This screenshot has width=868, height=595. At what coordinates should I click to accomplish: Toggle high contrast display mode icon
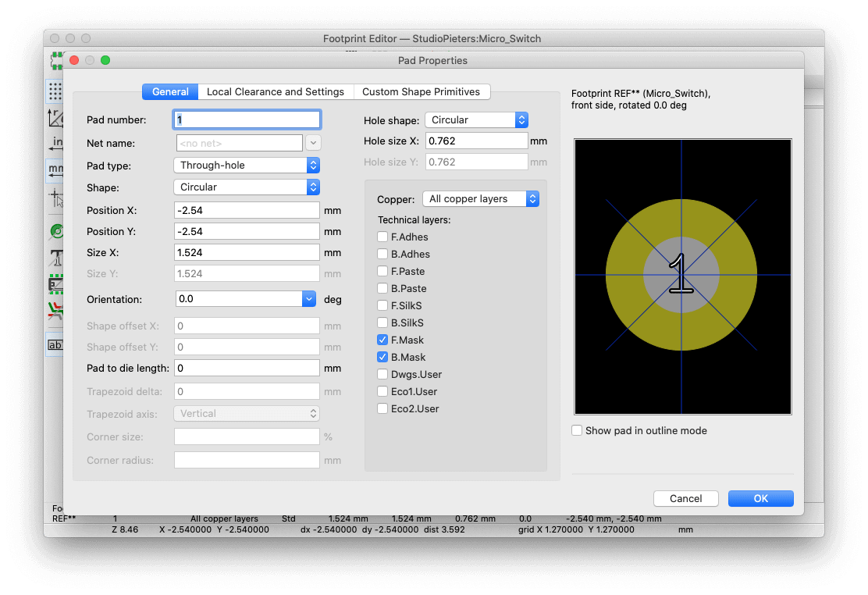55,310
